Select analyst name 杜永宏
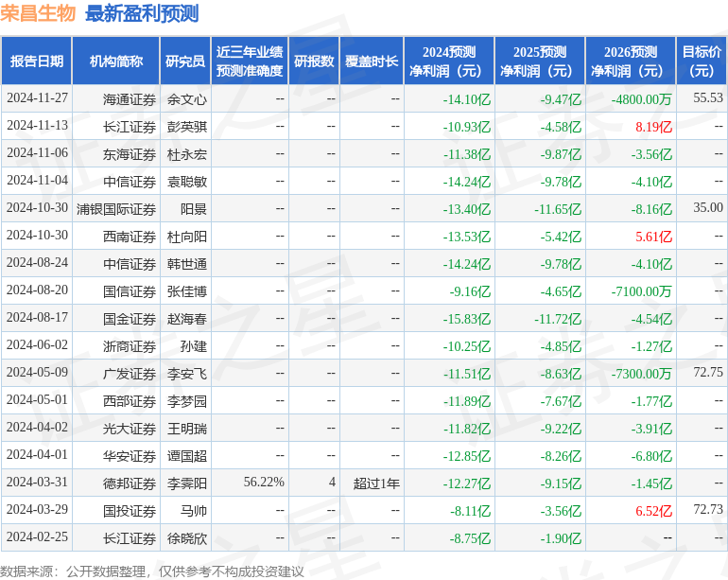The height and width of the screenshot is (580, 728). coord(186,154)
